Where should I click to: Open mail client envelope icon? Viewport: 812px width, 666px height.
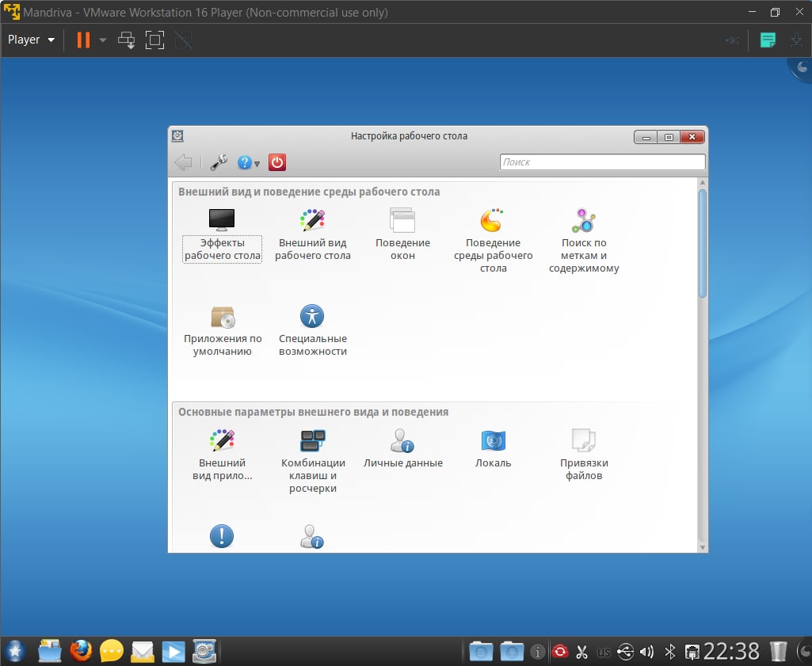143,652
